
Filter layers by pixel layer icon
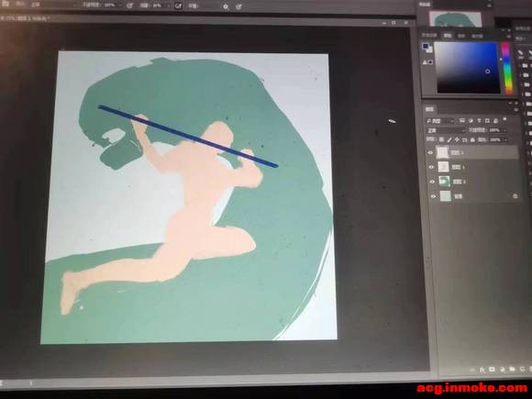(462, 121)
